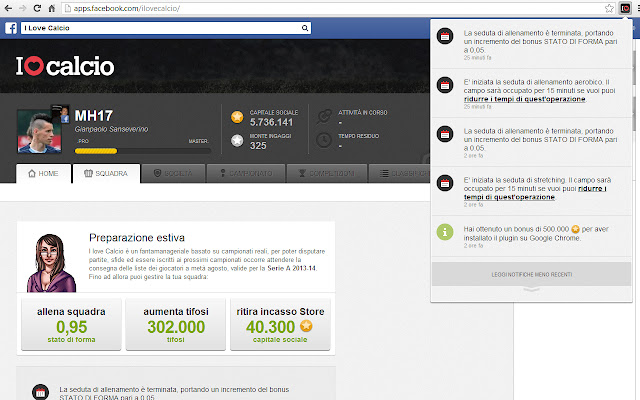
Task: Bookmark this page with the star icon
Action: tap(609, 8)
